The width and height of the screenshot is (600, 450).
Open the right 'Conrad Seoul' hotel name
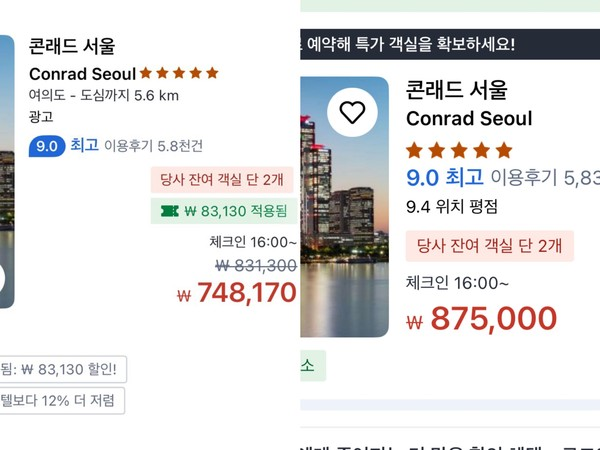(x=469, y=118)
